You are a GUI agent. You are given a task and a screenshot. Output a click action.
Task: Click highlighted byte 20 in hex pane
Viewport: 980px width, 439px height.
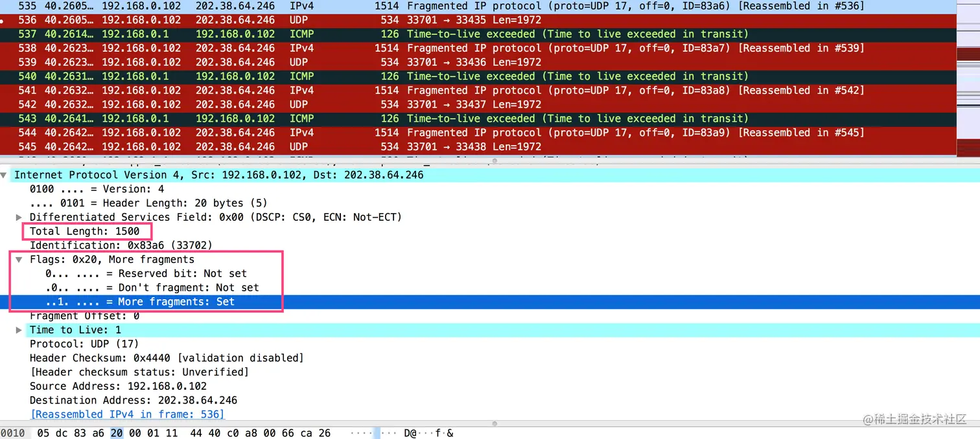117,433
